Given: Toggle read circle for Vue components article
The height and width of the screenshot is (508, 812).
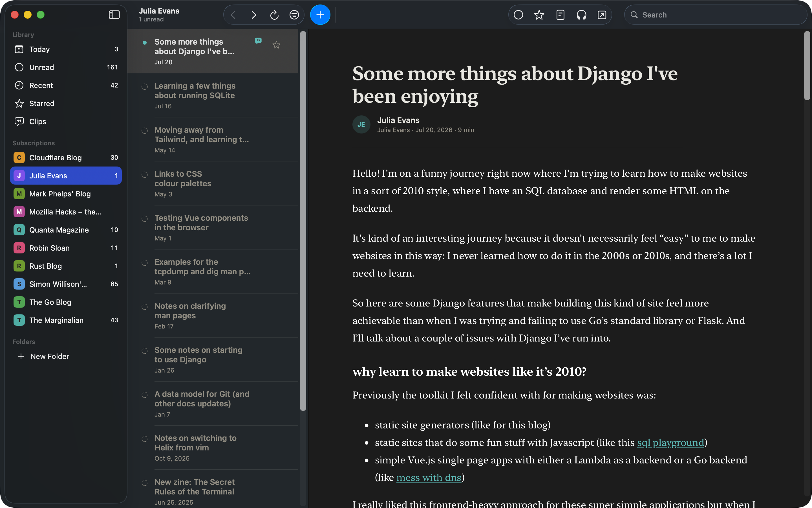Looking at the screenshot, I should (145, 219).
